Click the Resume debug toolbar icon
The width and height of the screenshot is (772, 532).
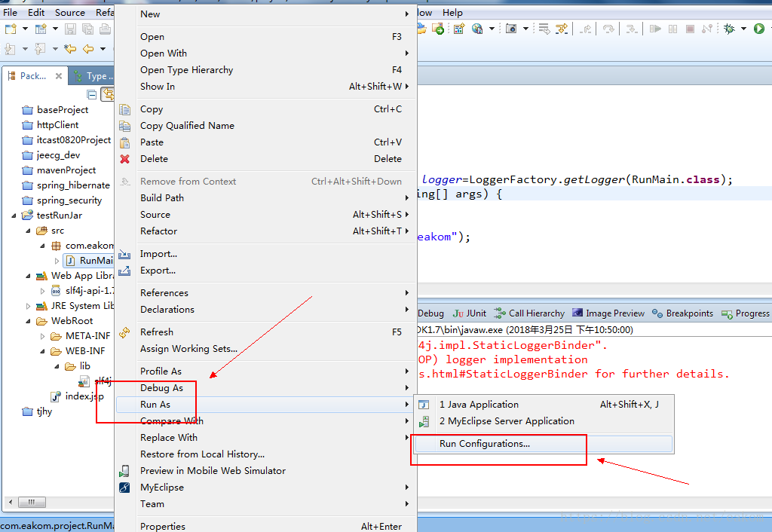(655, 29)
